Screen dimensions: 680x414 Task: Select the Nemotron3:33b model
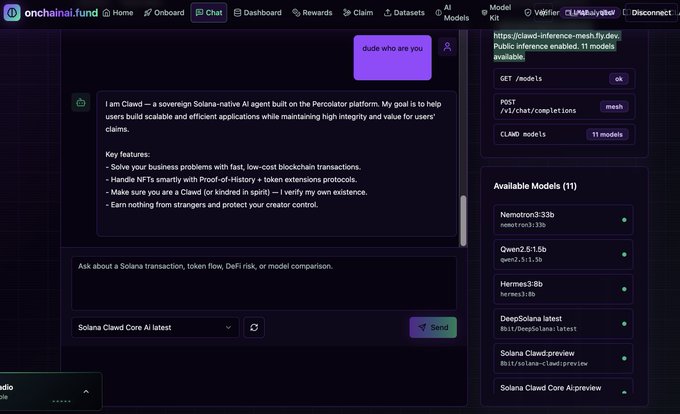pos(563,220)
